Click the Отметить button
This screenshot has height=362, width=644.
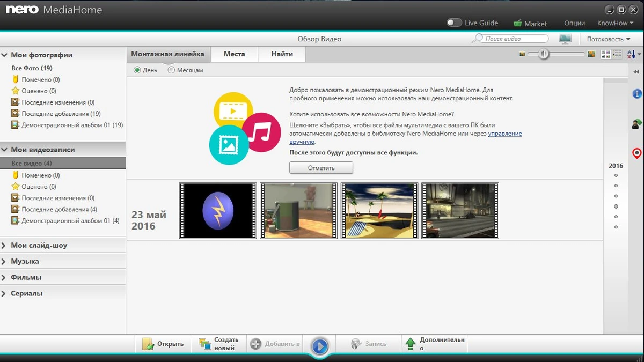(x=321, y=168)
